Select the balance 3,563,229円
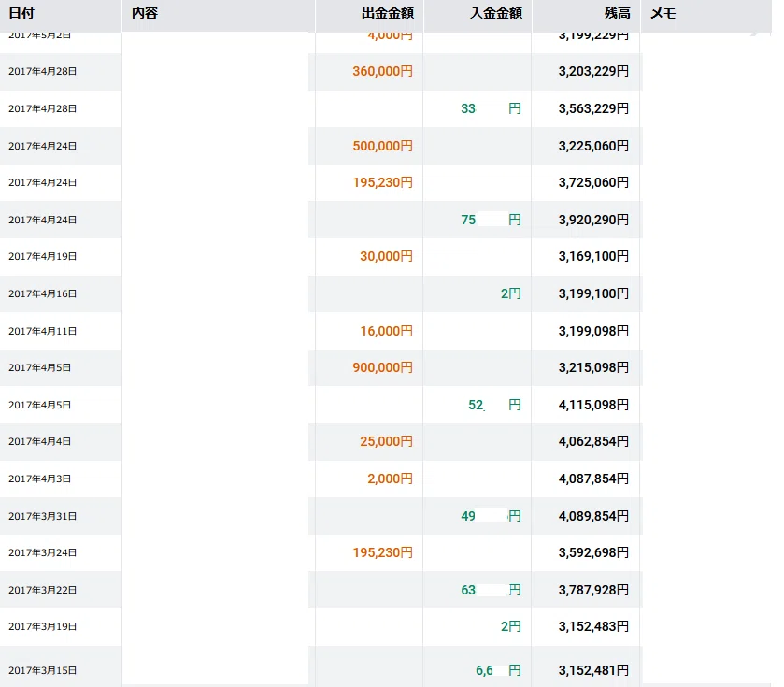784x687 pixels. point(593,108)
